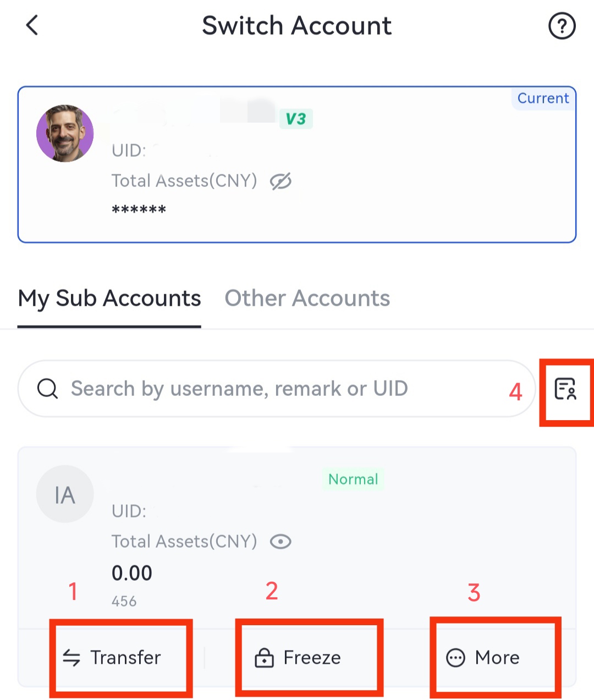Image resolution: width=594 pixels, height=700 pixels.
Task: Click the Transfer button
Action: (x=112, y=658)
